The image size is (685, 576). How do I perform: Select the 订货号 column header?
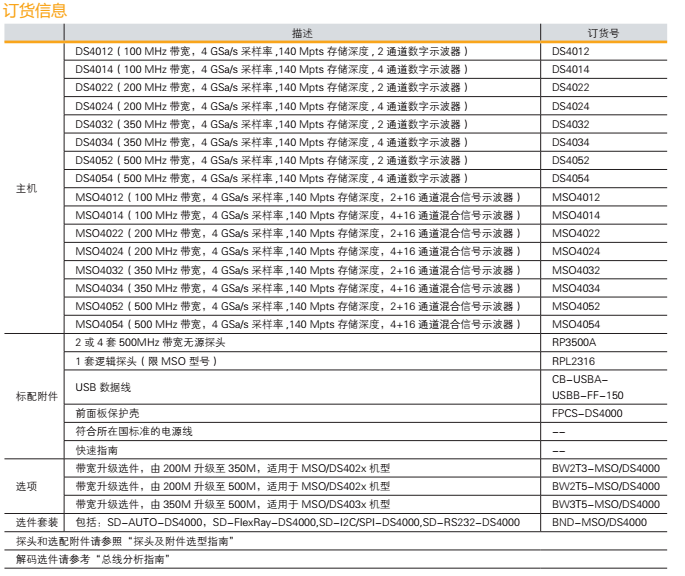(603, 33)
